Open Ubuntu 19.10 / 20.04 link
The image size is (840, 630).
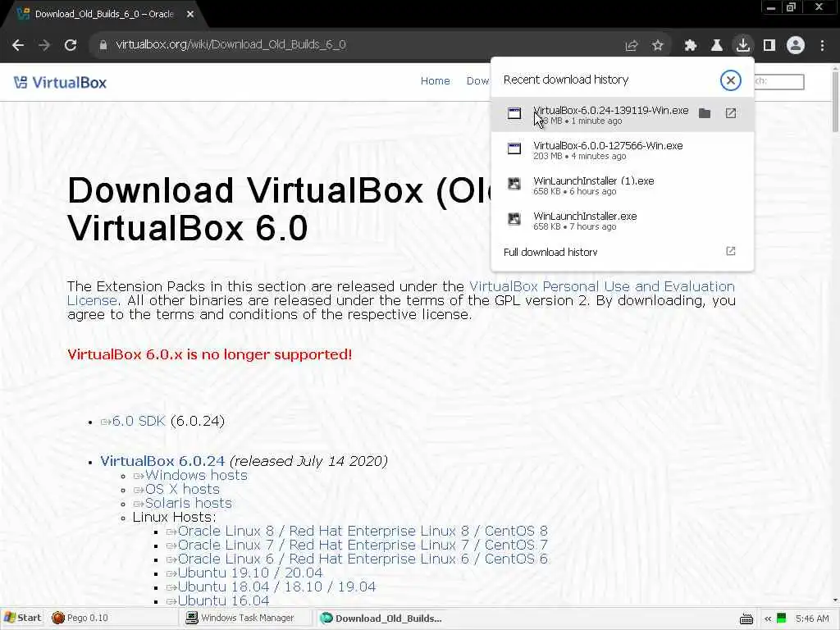click(x=250, y=573)
